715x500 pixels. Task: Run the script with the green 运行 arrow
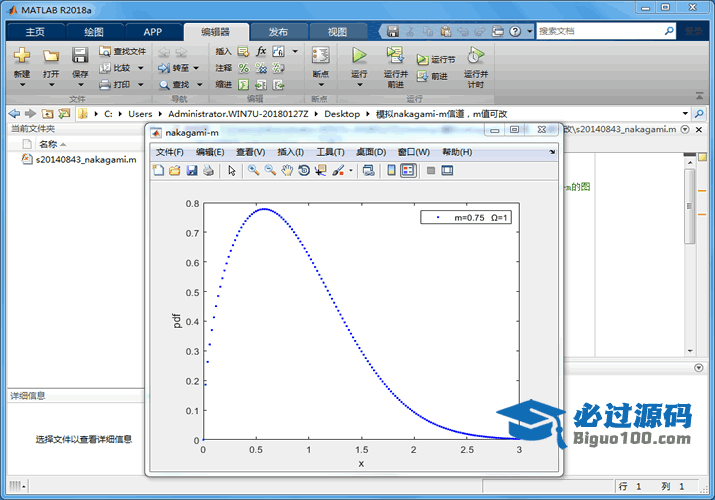pos(359,55)
